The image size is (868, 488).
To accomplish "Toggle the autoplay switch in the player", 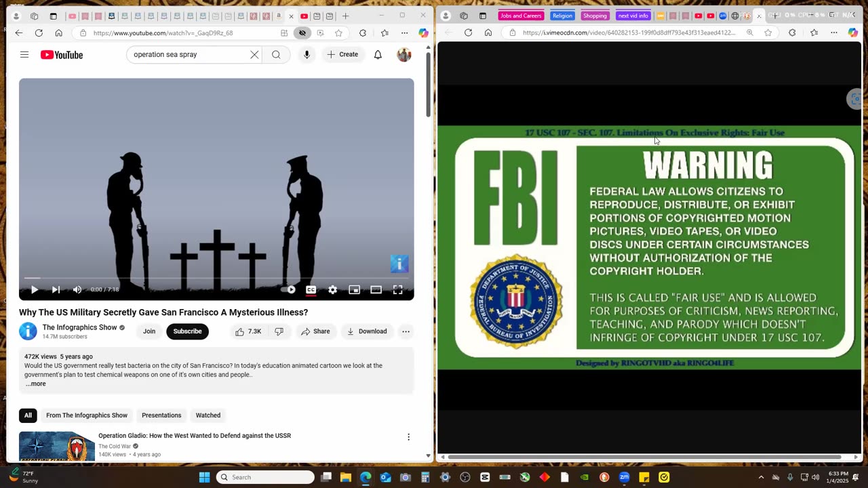I will coord(289,289).
